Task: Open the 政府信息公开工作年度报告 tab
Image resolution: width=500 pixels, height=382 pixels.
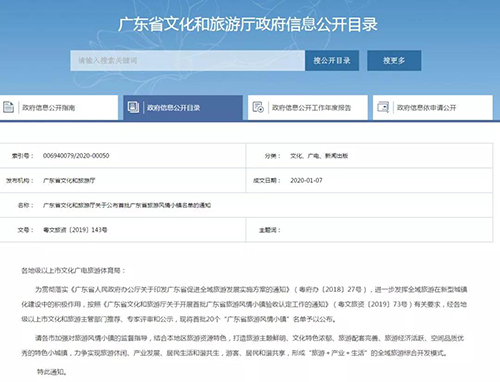Action: tap(308, 108)
